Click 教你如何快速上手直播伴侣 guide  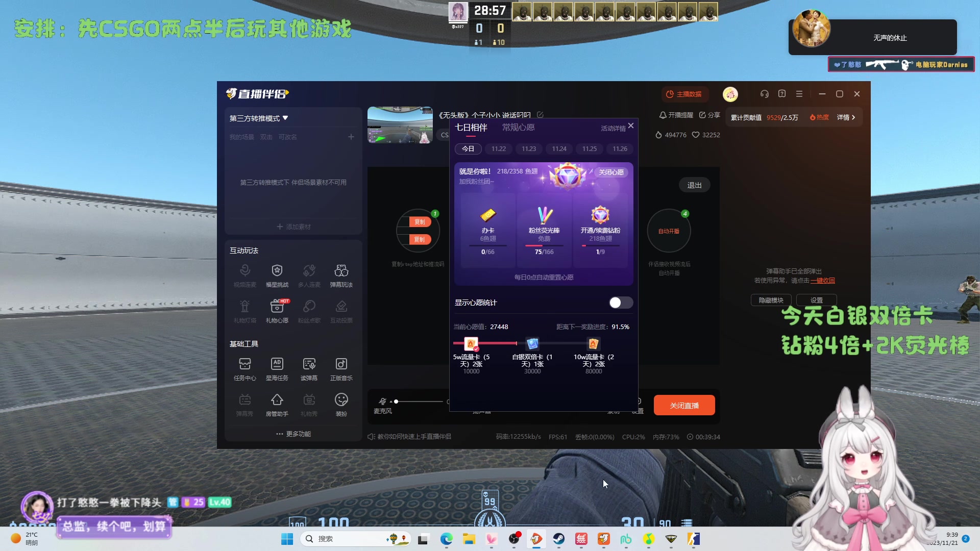pyautogui.click(x=409, y=437)
